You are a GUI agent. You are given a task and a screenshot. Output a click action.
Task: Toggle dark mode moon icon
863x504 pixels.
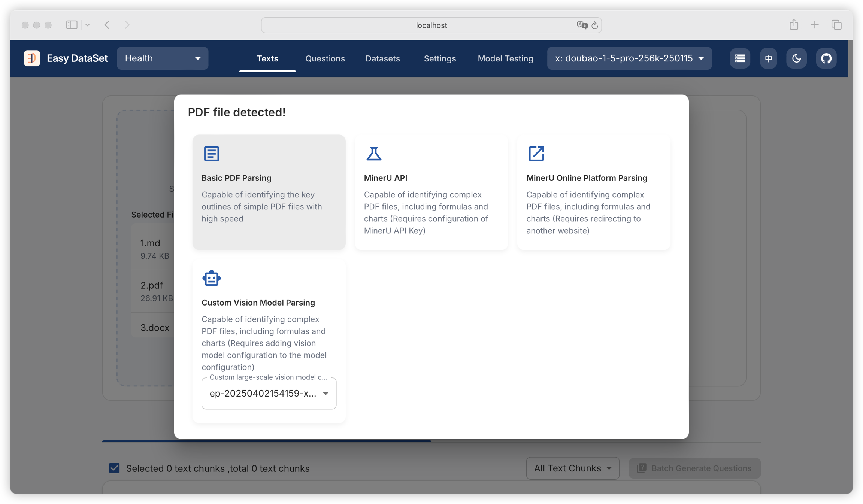(x=796, y=58)
